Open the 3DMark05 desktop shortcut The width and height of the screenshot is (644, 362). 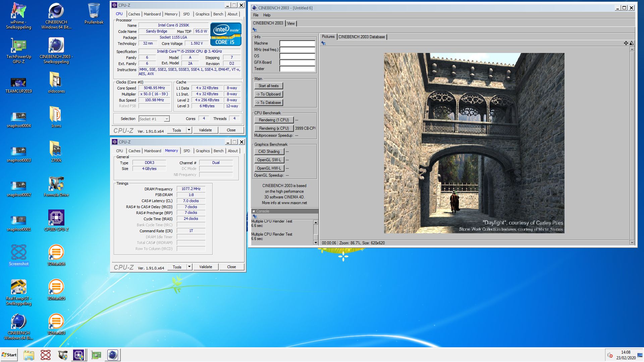point(56,290)
